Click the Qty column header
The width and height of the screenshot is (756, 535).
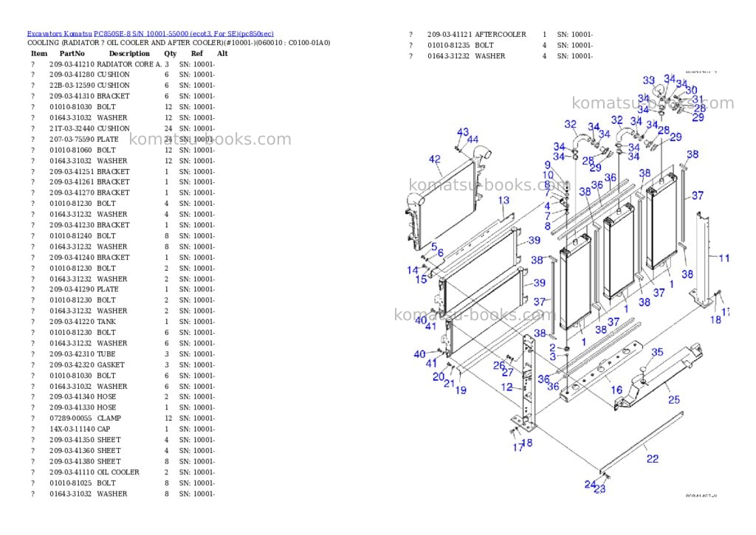click(171, 53)
